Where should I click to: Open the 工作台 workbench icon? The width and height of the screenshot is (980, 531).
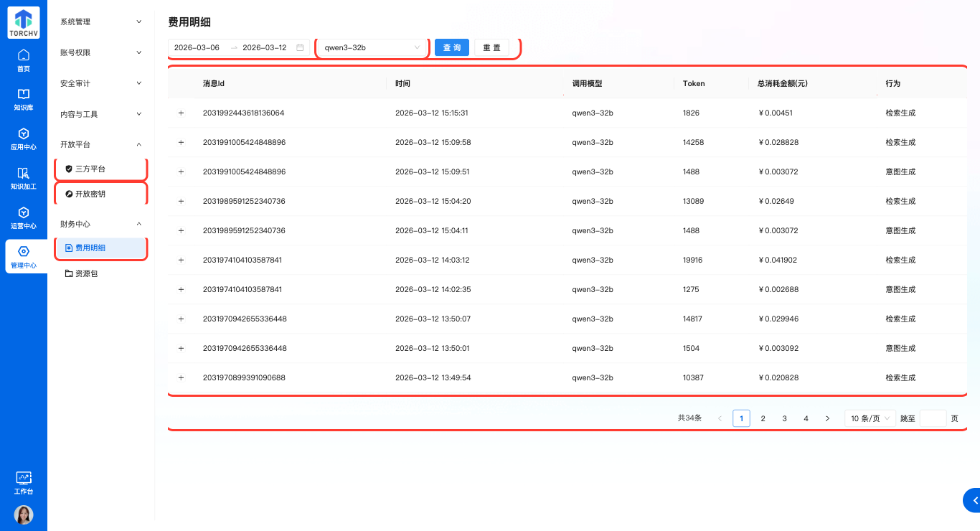point(24,483)
